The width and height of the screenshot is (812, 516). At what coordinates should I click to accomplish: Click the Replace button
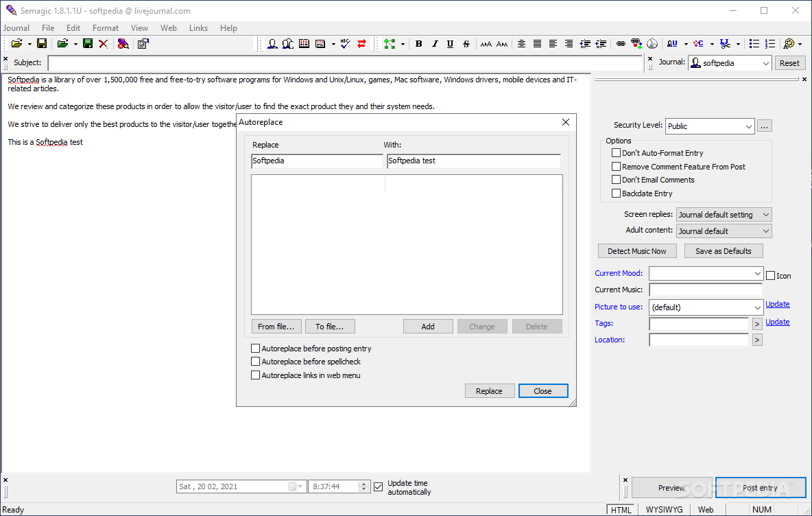coord(489,390)
